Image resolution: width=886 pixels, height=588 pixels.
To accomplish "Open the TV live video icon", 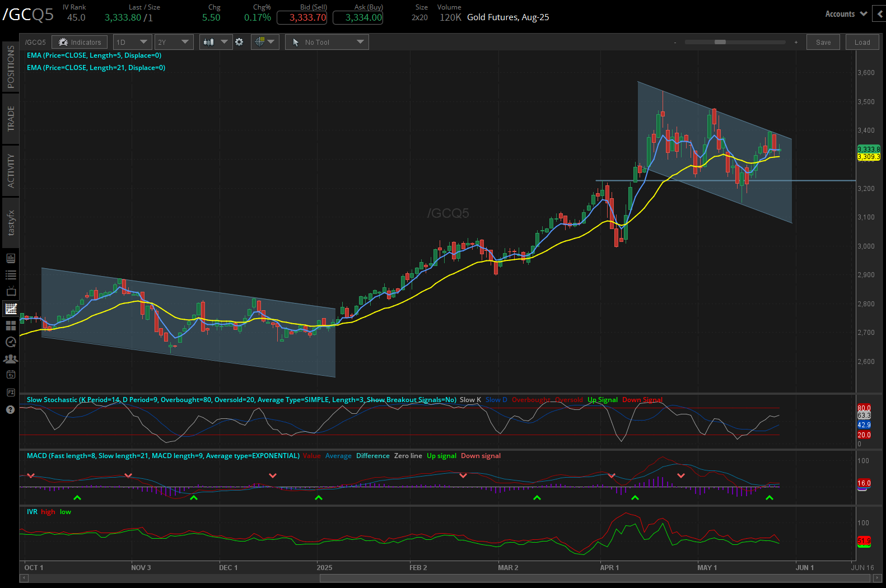I will (11, 292).
